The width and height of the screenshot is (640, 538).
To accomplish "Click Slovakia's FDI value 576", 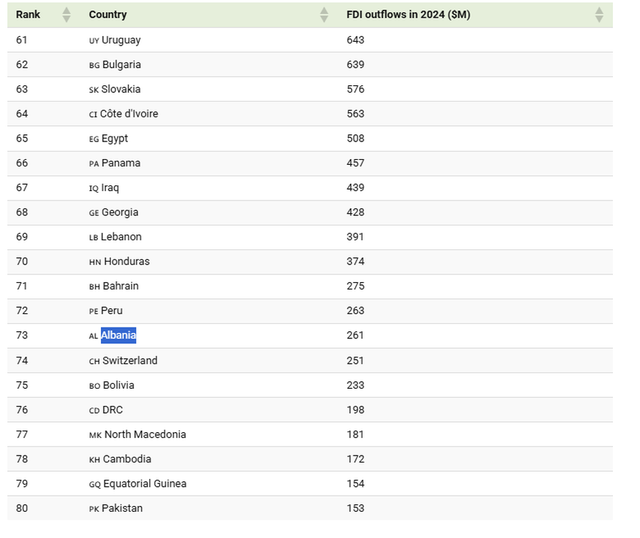I will click(x=355, y=89).
